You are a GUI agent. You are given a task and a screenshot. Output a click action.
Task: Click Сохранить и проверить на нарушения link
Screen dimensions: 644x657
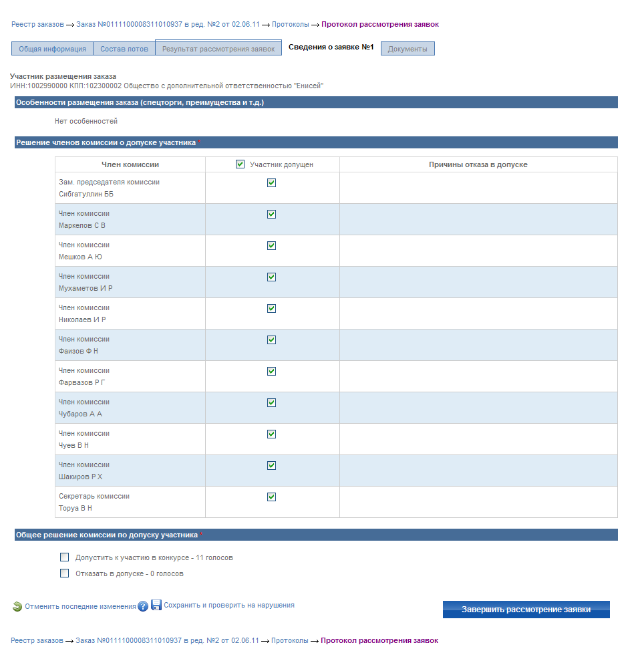[229, 605]
